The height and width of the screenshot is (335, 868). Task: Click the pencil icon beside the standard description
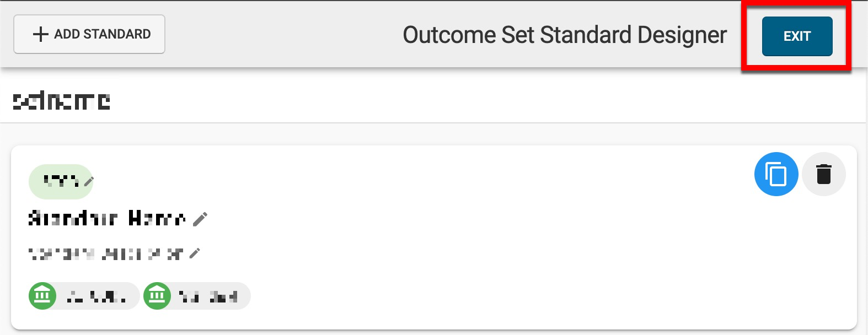195,253
